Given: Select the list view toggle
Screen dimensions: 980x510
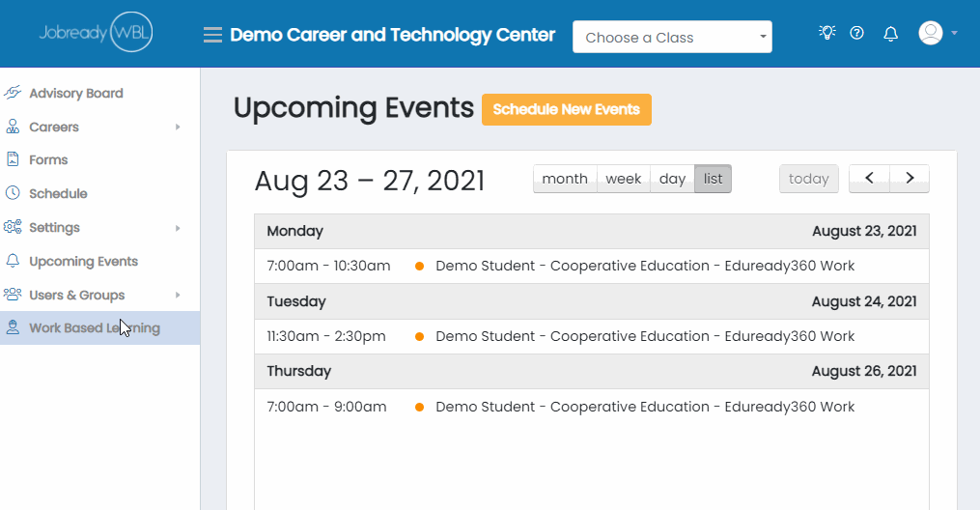Looking at the screenshot, I should point(714,179).
